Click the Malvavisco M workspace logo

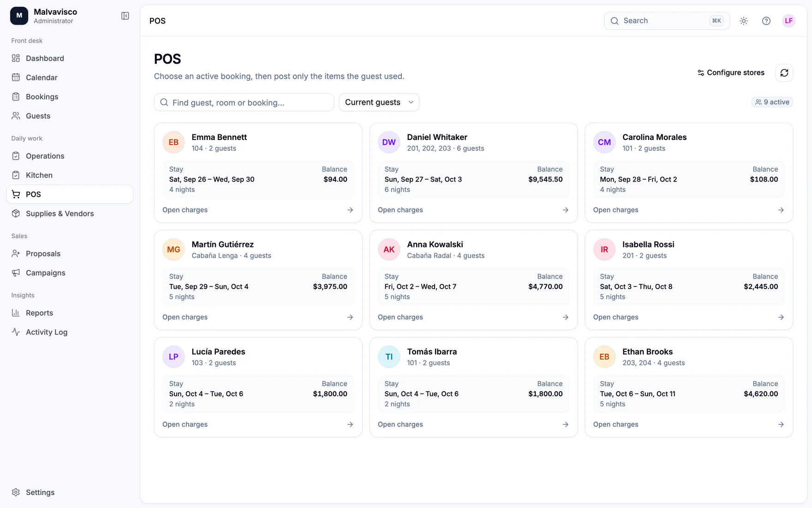click(x=19, y=16)
